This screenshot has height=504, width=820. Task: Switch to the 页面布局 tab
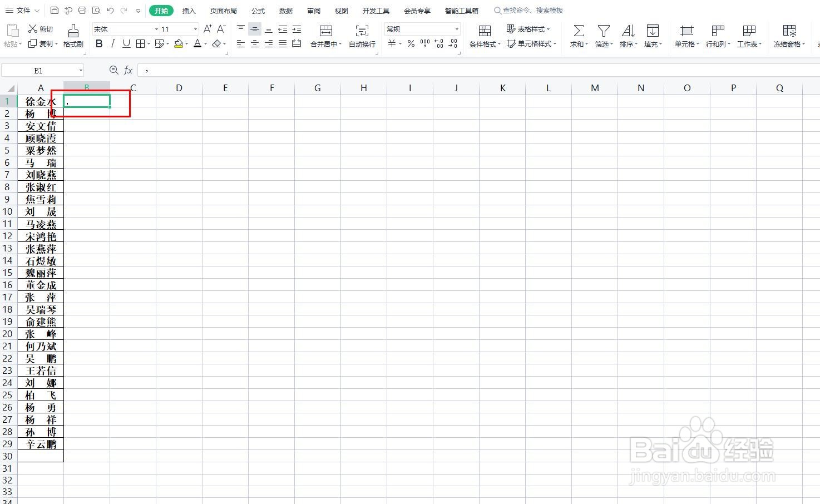(224, 11)
